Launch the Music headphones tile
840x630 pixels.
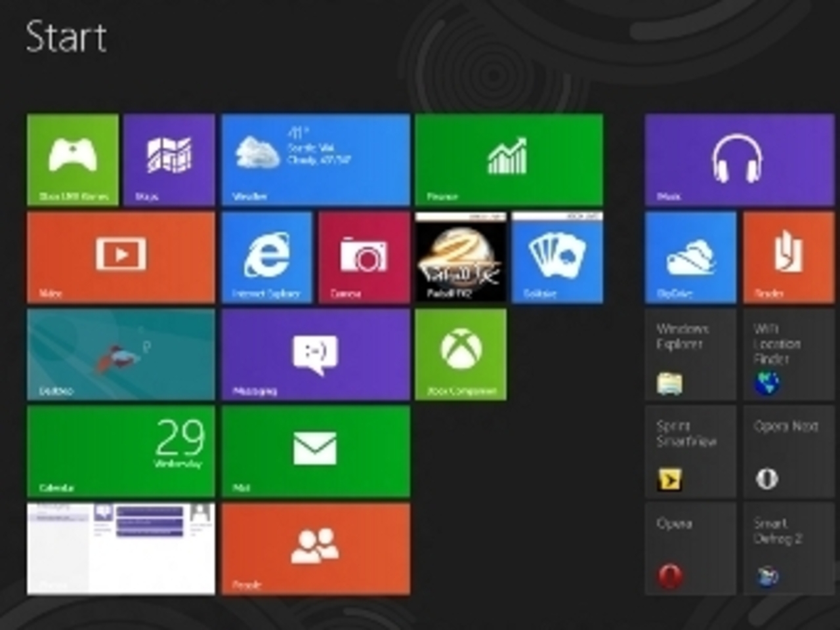tap(739, 160)
